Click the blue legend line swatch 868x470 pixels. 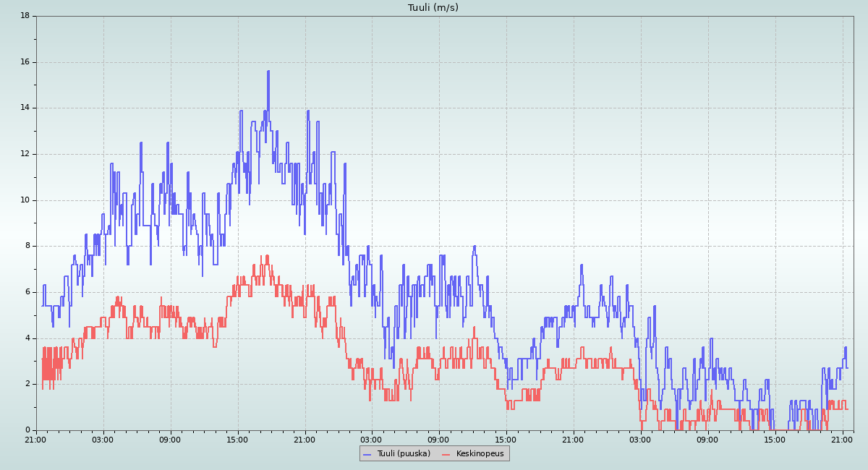[367, 454]
